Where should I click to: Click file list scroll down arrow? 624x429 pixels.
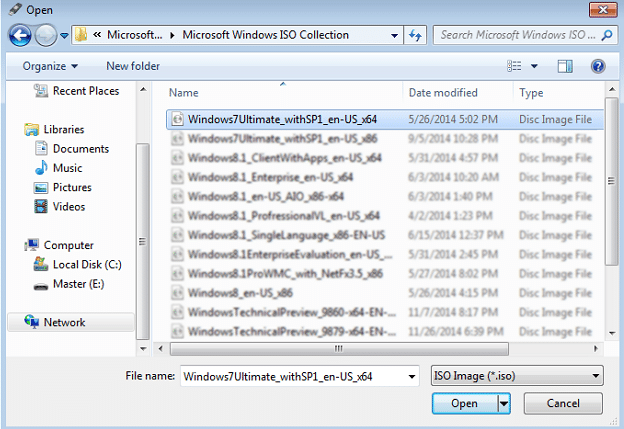612,333
